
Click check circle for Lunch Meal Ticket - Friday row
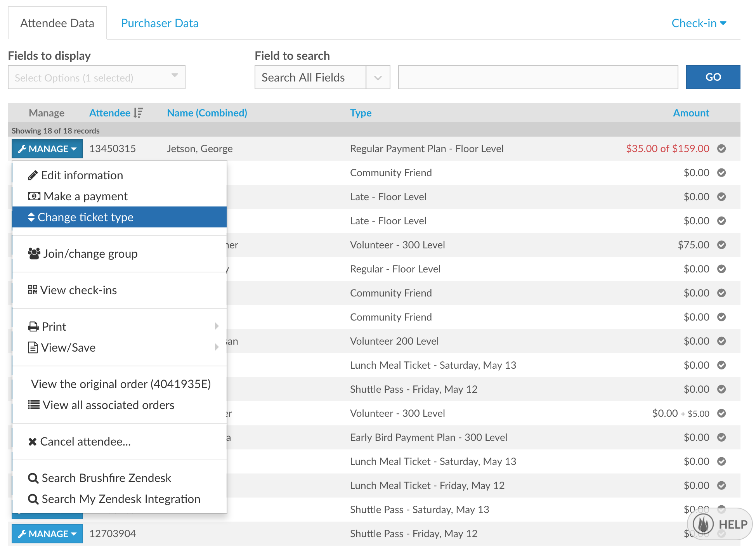point(721,486)
